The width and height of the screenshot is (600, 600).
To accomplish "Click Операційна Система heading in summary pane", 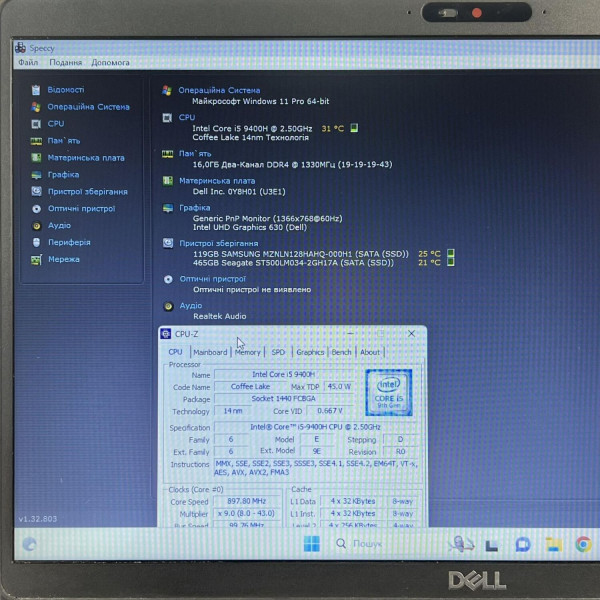I will tap(219, 90).
